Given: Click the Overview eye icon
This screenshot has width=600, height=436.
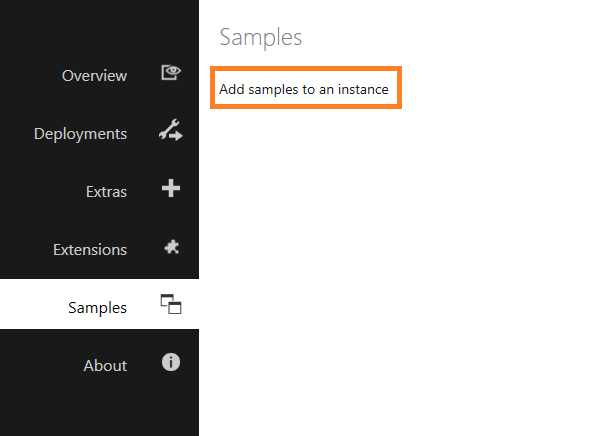Looking at the screenshot, I should pyautogui.click(x=171, y=72).
